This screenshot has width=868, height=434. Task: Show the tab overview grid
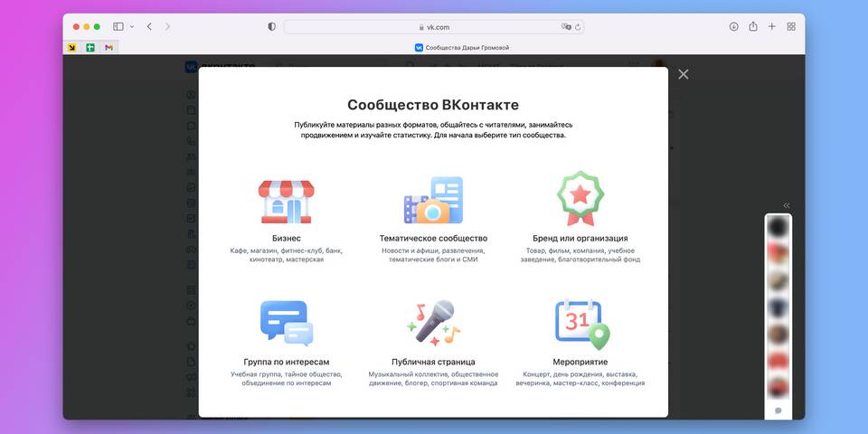[791, 26]
